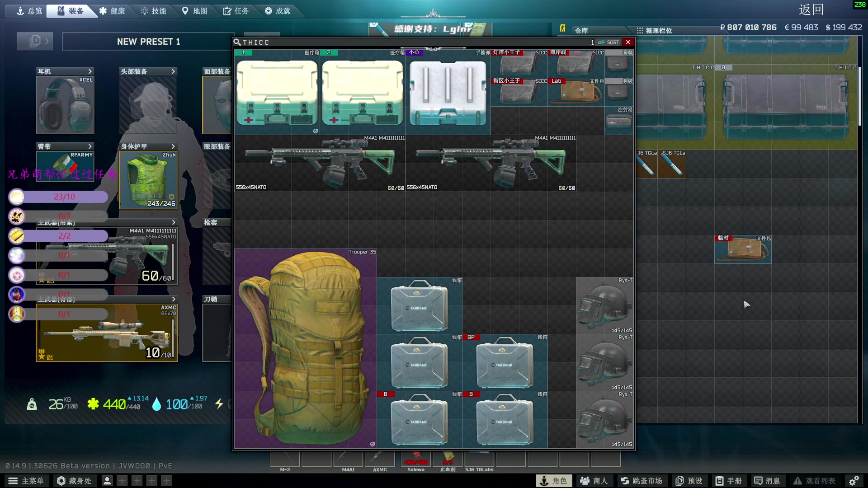Open the 商人 traders screen
The width and height of the screenshot is (868, 488).
[x=594, y=481]
